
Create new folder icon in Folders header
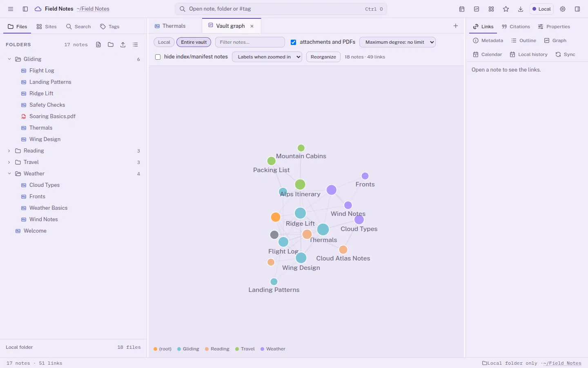pyautogui.click(x=111, y=45)
